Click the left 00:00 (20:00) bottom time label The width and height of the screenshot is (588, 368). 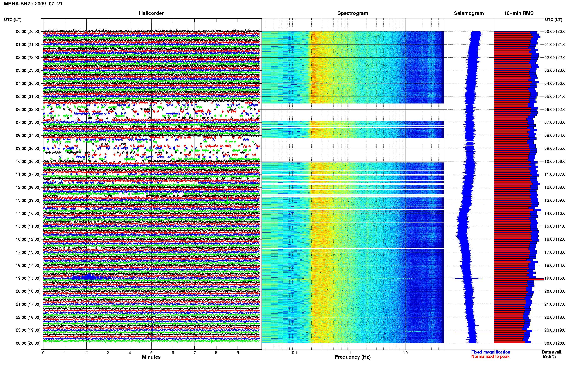pos(28,343)
